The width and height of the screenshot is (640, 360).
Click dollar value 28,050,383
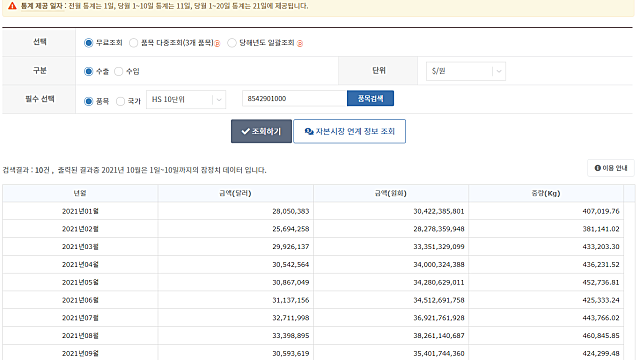[291, 211]
